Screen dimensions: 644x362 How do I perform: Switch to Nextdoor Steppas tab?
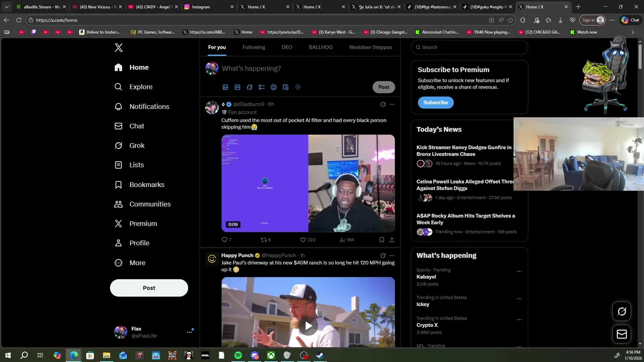tap(370, 47)
